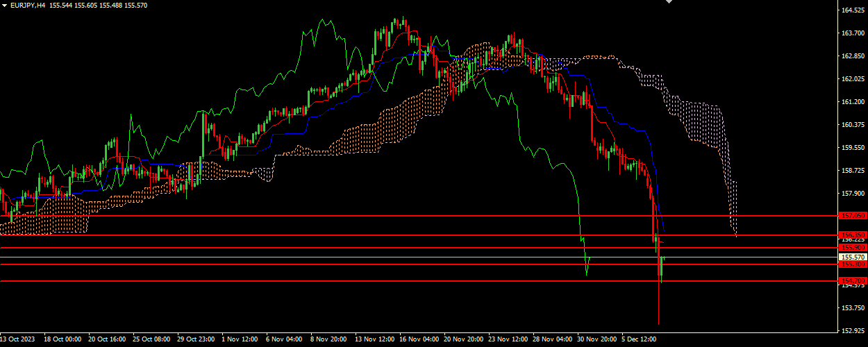This screenshot has width=868, height=347.
Task: Click the 30 Nov 20:00 time label
Action: coord(597,340)
